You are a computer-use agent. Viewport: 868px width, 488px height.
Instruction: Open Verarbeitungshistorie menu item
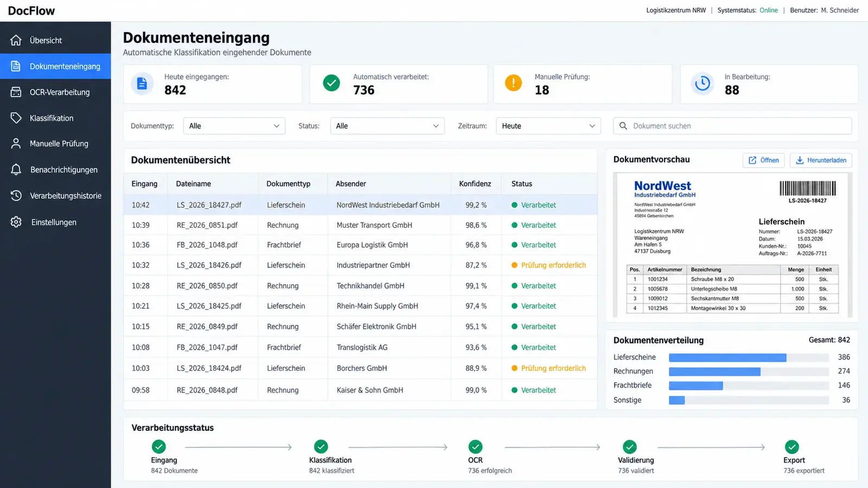(x=55, y=196)
